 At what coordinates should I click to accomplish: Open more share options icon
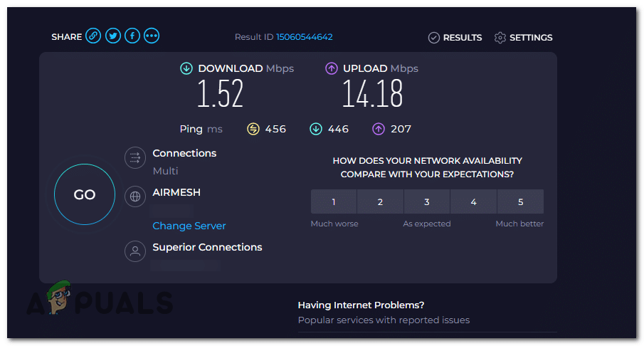151,36
